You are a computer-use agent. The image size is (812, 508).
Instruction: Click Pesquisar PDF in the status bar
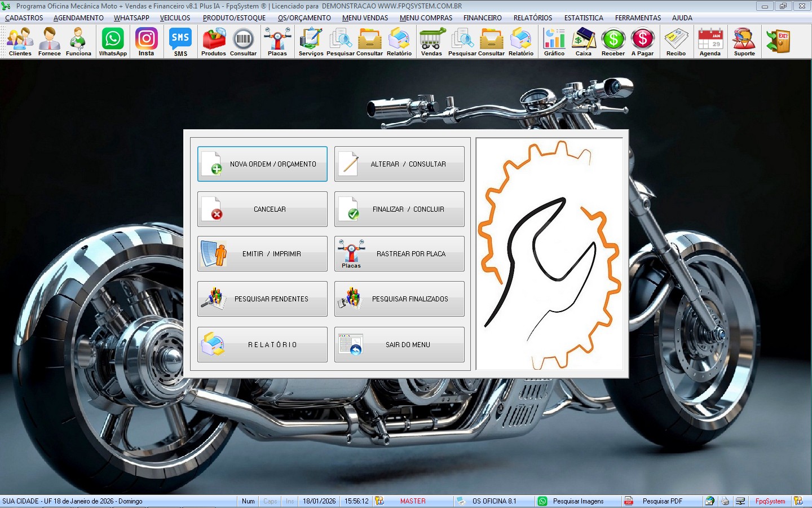[662, 501]
